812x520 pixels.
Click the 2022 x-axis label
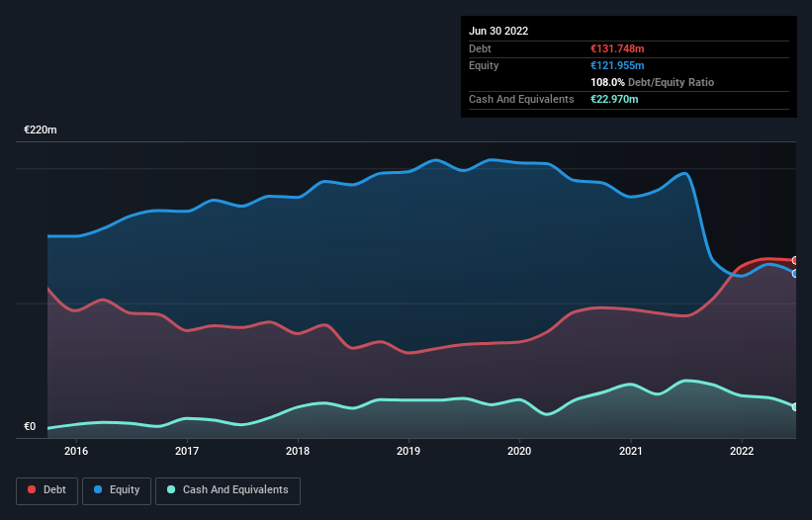click(x=742, y=451)
